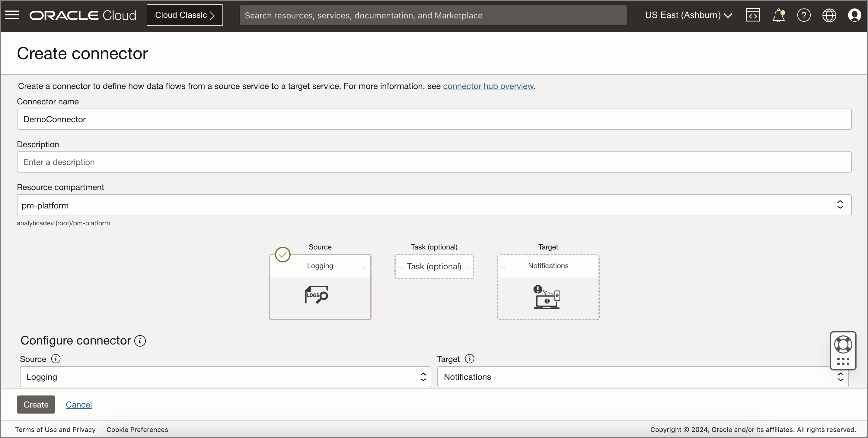The width and height of the screenshot is (868, 438).
Task: Click the Source field info icon
Action: 56,359
